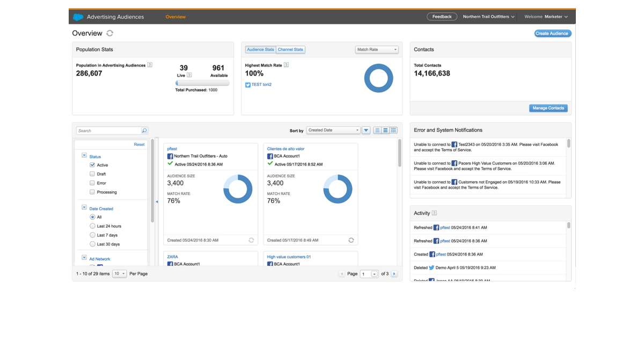Switch to compact list view icon
644x343 pixels.
(378, 130)
